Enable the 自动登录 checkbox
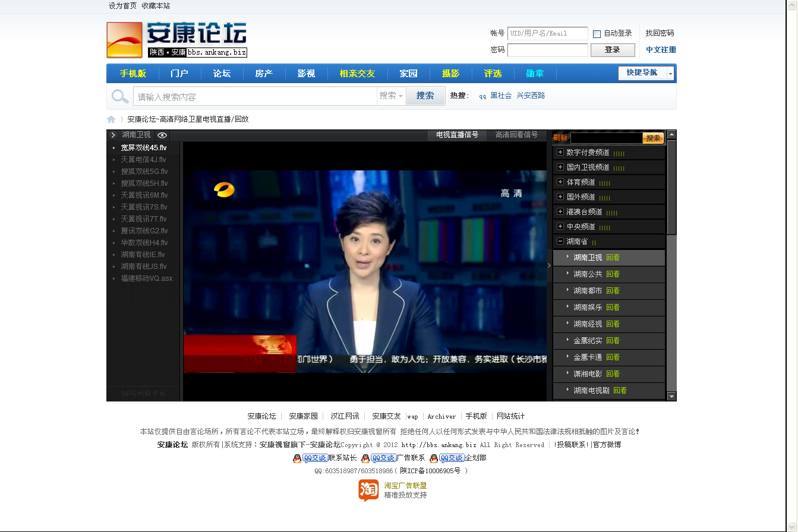The height and width of the screenshot is (532, 798). coord(597,33)
